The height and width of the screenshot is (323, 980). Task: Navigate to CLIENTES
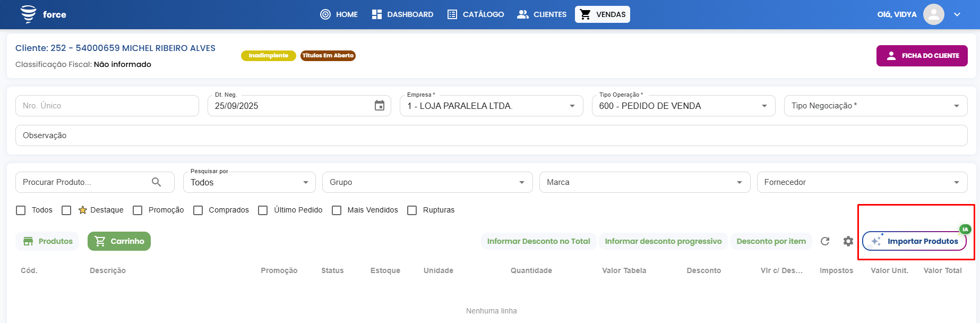(542, 14)
